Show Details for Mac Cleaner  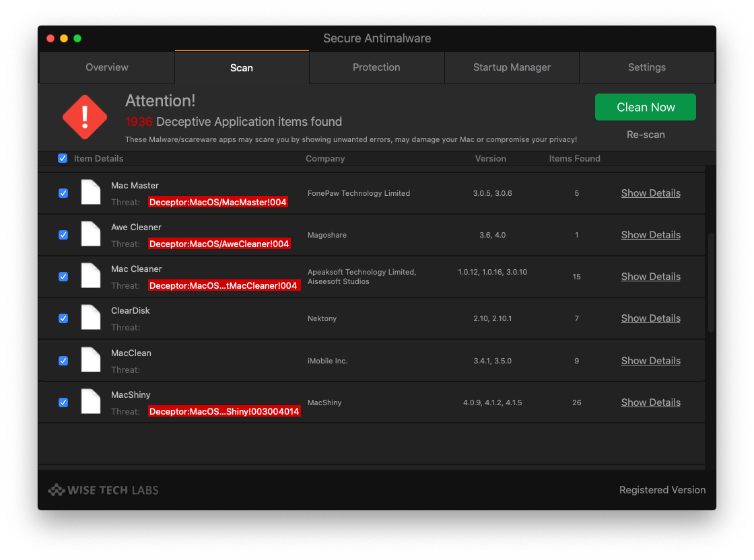(650, 277)
